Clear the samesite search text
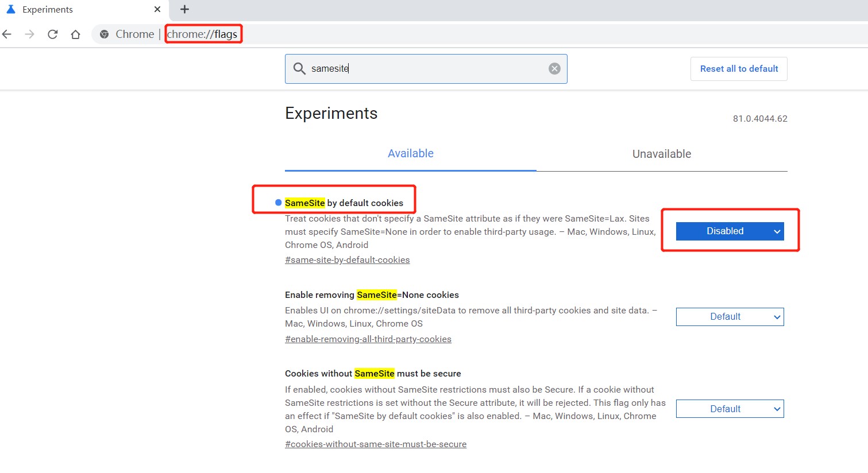This screenshot has width=868, height=473. 554,69
